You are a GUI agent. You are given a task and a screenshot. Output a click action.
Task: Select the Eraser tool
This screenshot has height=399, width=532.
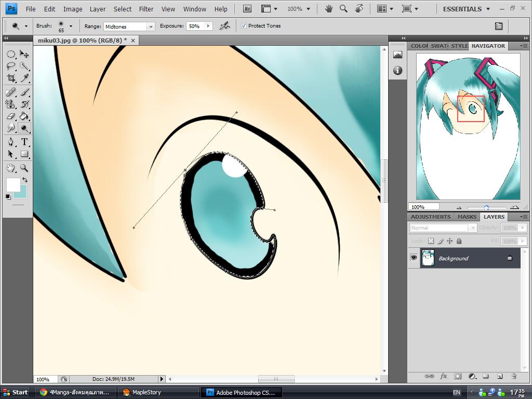click(11, 116)
